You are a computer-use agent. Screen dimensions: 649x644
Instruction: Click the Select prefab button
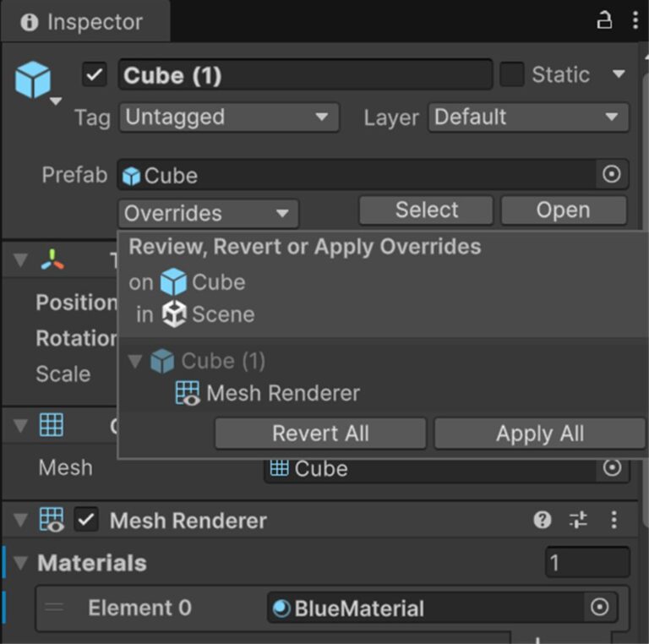pyautogui.click(x=426, y=210)
